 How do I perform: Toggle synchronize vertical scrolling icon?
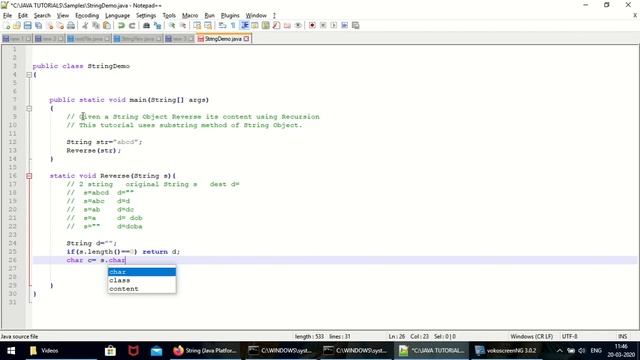click(x=197, y=25)
